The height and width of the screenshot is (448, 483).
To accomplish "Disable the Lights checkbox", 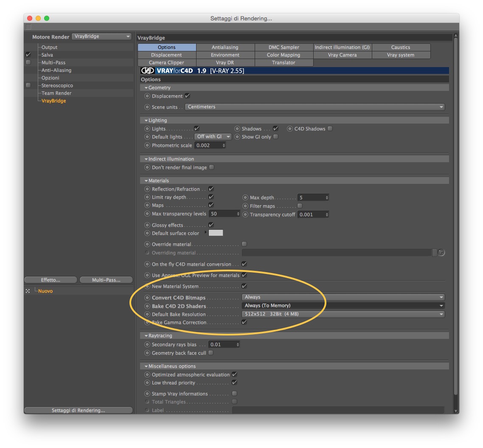I will click(197, 129).
